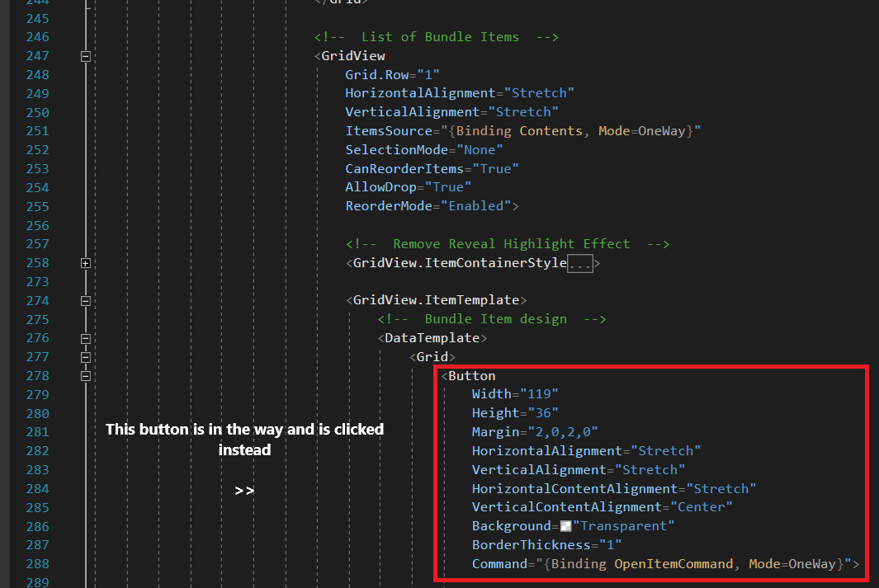The height and width of the screenshot is (588, 879).
Task: Click the 'List of Bundle Items' comment
Action: tap(436, 37)
